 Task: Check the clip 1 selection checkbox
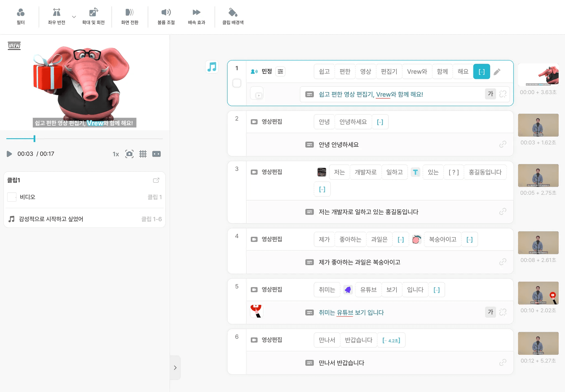click(237, 83)
